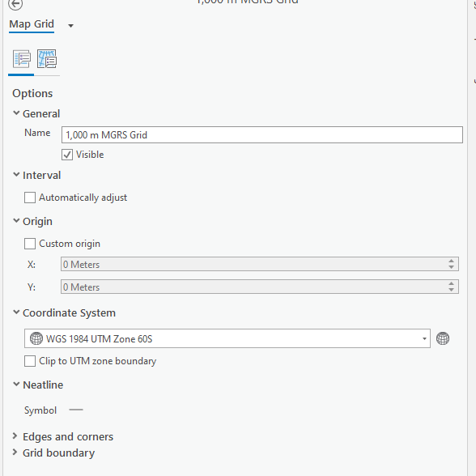476x476 pixels.
Task: Click the Neatline symbol line swatch
Action: [76, 410]
